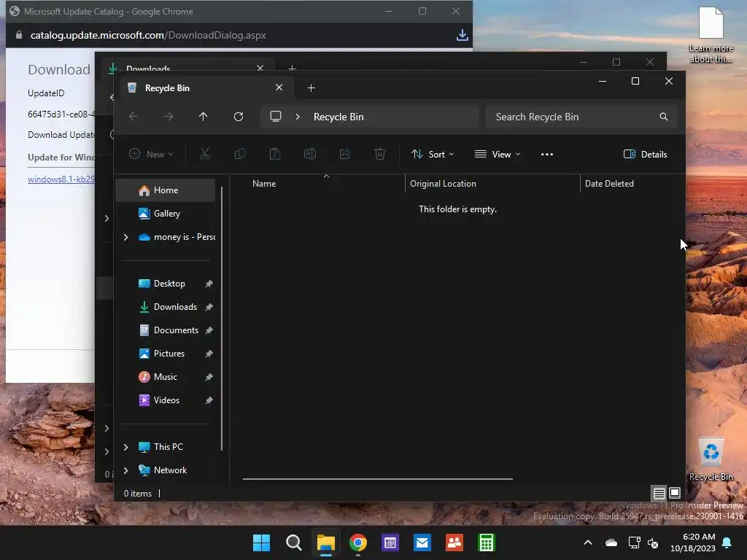This screenshot has height=560, width=747.
Task: Expand This PC in navigation pane
Action: (x=125, y=447)
